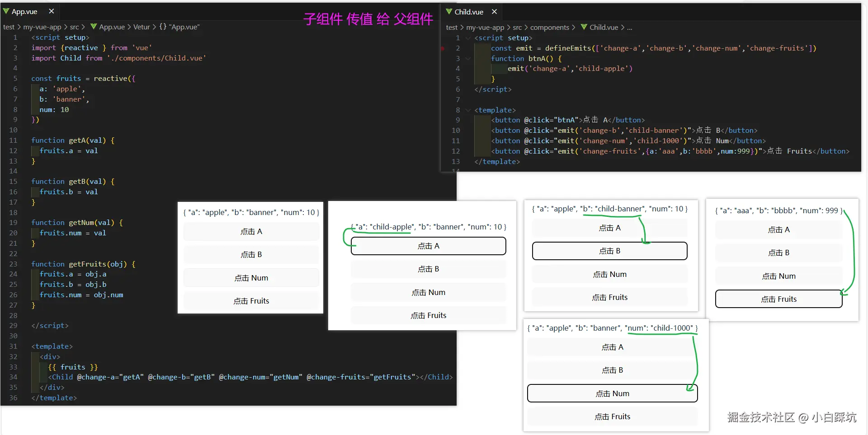Click the "function getNum(val) {" line in App.vue
The height and width of the screenshot is (435, 868).
[77, 223]
